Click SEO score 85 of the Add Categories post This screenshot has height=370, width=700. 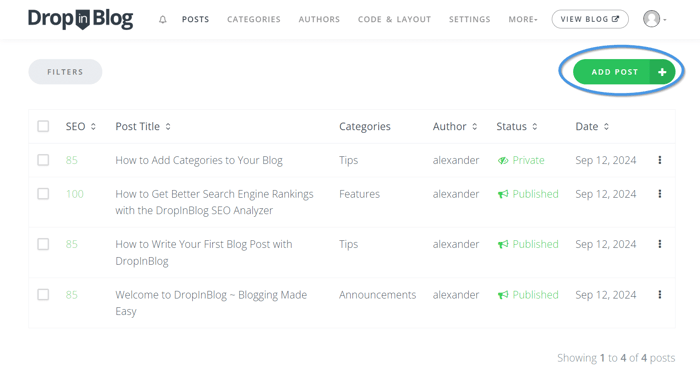coord(71,160)
